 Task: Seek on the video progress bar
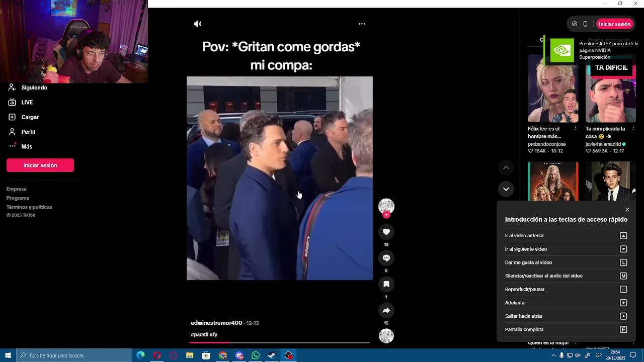point(280,343)
